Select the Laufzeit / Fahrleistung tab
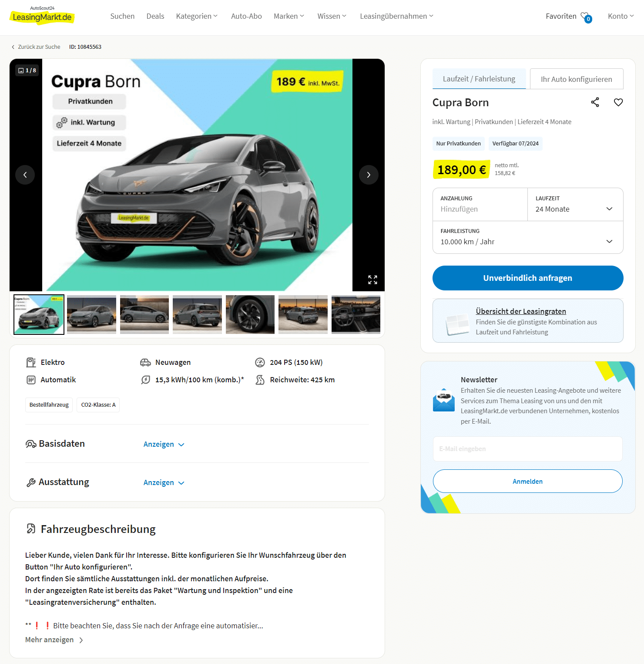Viewport: 644px width, 664px height. click(x=479, y=79)
